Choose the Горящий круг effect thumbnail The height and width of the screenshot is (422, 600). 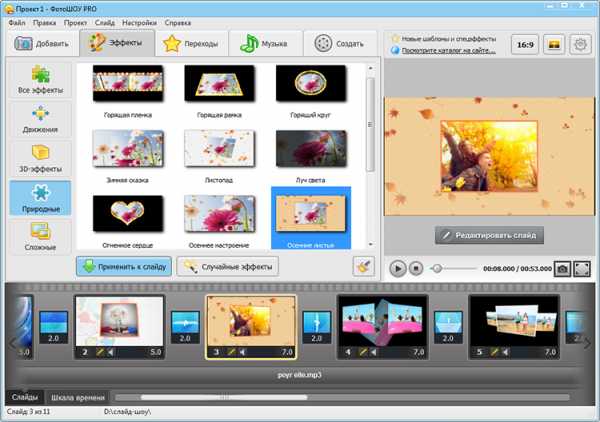311,83
